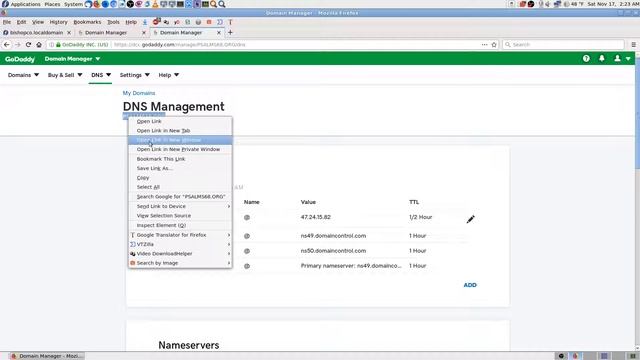Open the page actions three-dot menu
This screenshot has height=360, width=640.
click(484, 44)
